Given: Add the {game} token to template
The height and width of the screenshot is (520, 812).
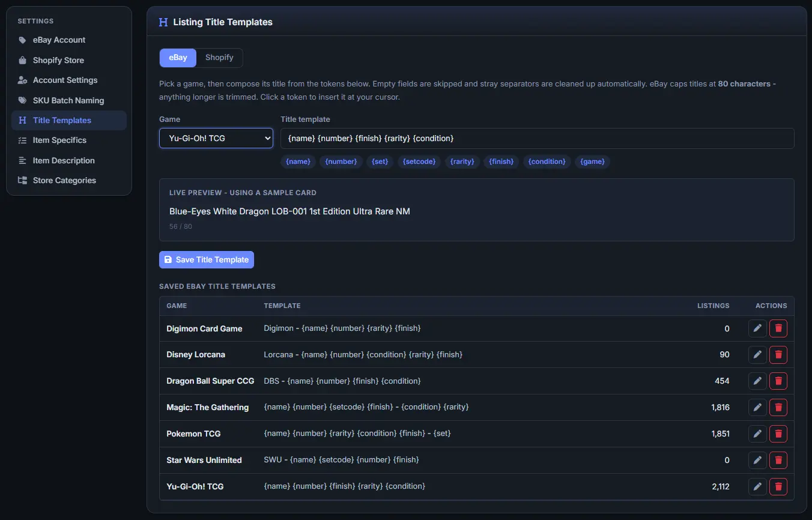Looking at the screenshot, I should 593,162.
